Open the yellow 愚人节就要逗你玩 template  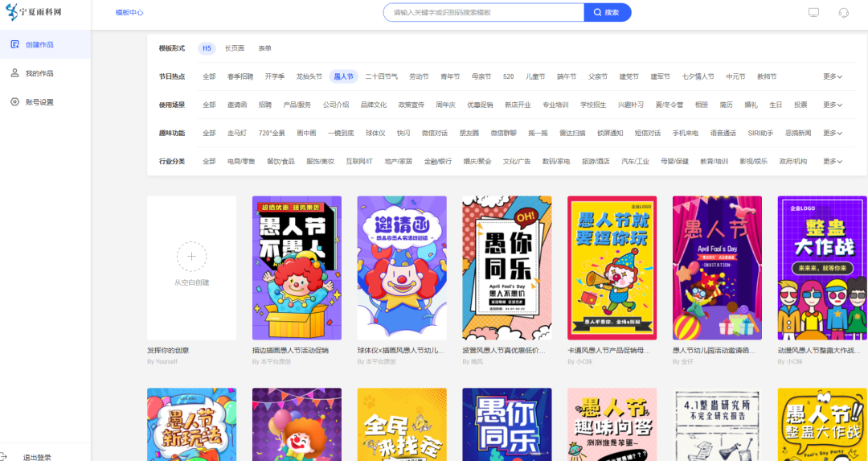(612, 268)
